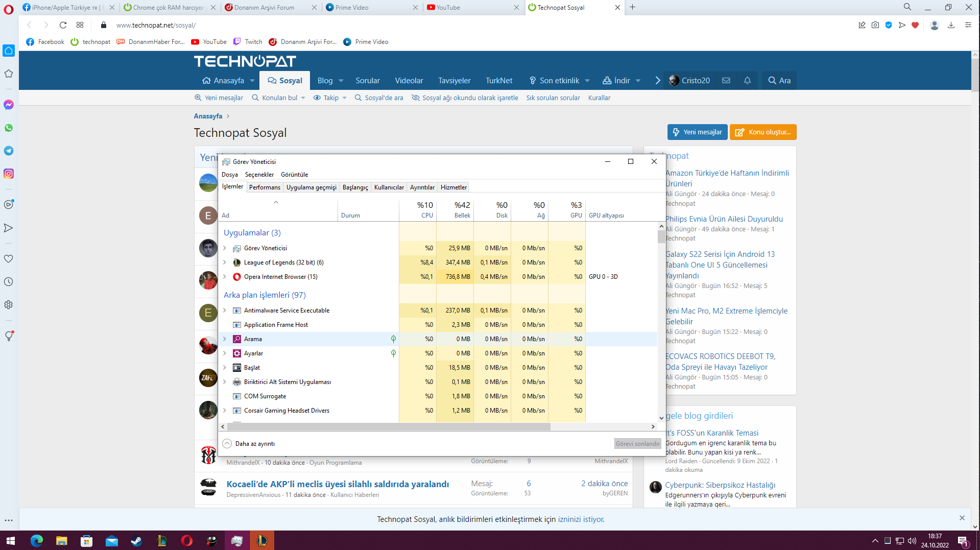Sort processes by the CPU column

click(418, 209)
